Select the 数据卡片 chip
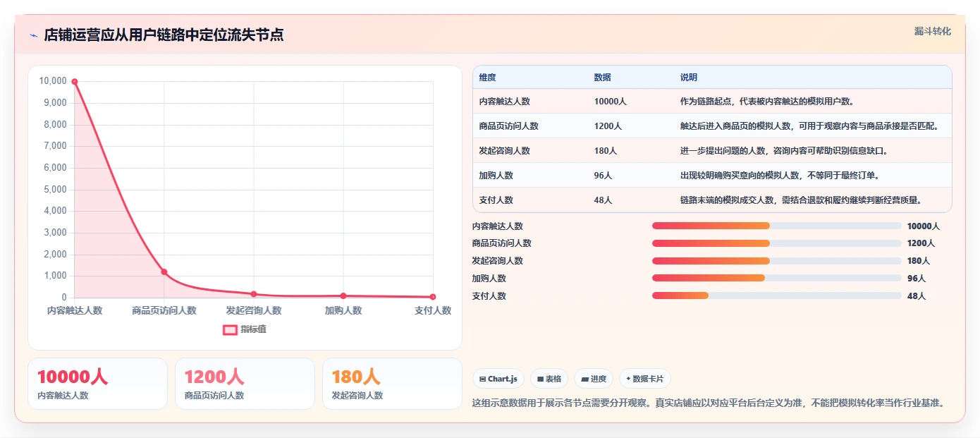 tap(645, 379)
